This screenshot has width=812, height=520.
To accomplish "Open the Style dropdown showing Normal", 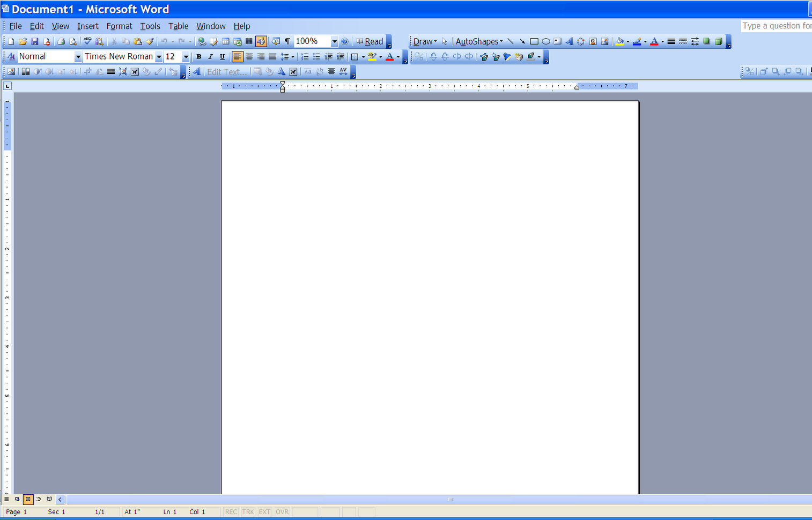I will pos(78,56).
